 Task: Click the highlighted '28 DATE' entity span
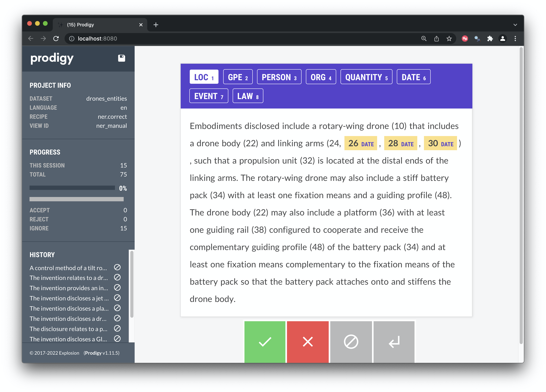(x=401, y=143)
